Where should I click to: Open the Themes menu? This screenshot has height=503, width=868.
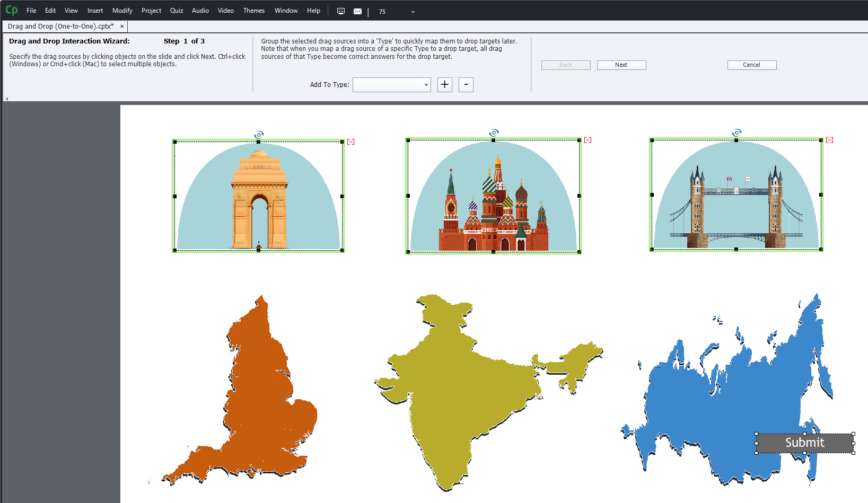254,11
